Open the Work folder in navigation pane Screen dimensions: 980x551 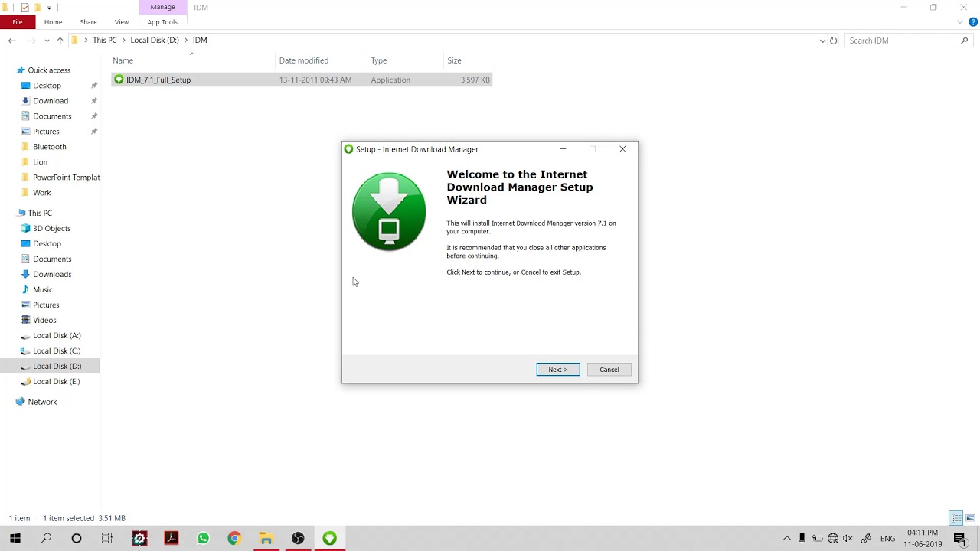[42, 193]
